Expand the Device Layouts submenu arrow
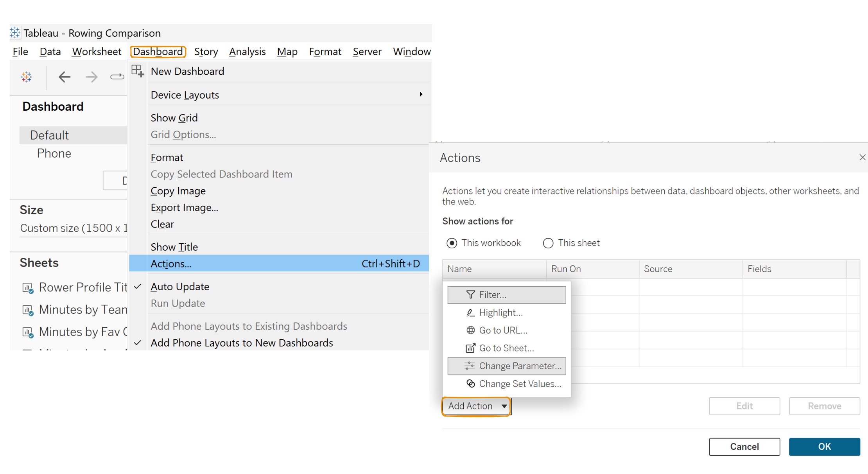Screen dimensions: 868x474 click(x=421, y=94)
